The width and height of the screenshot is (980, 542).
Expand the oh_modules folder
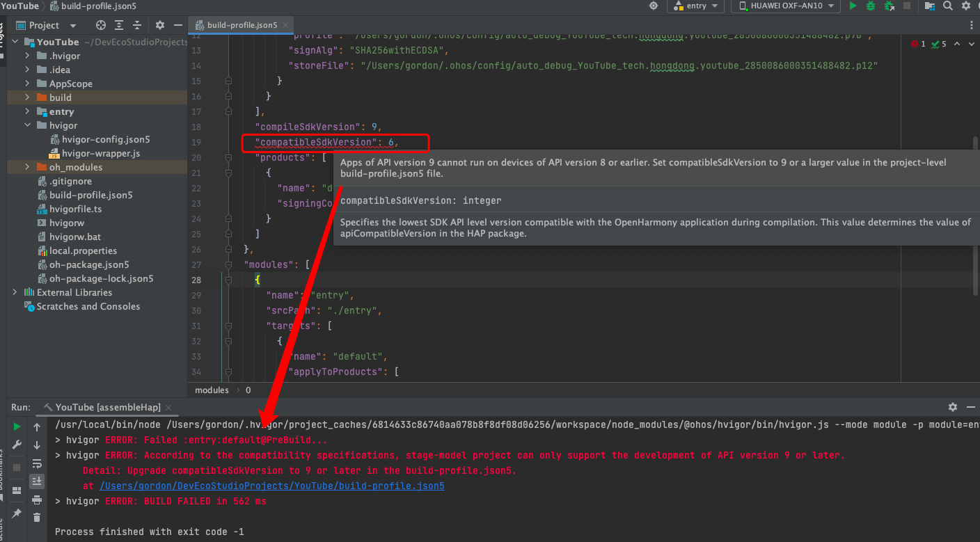point(27,167)
